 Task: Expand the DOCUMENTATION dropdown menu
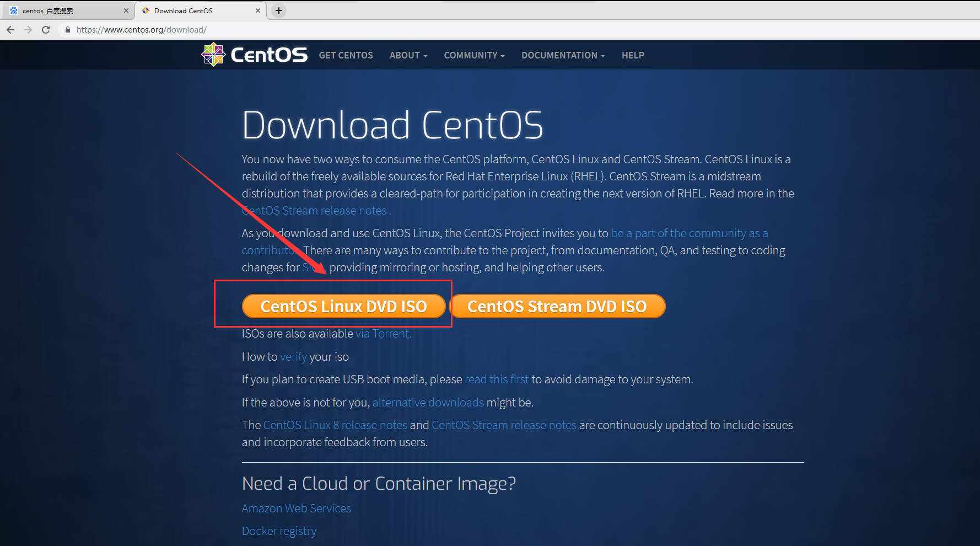tap(563, 55)
